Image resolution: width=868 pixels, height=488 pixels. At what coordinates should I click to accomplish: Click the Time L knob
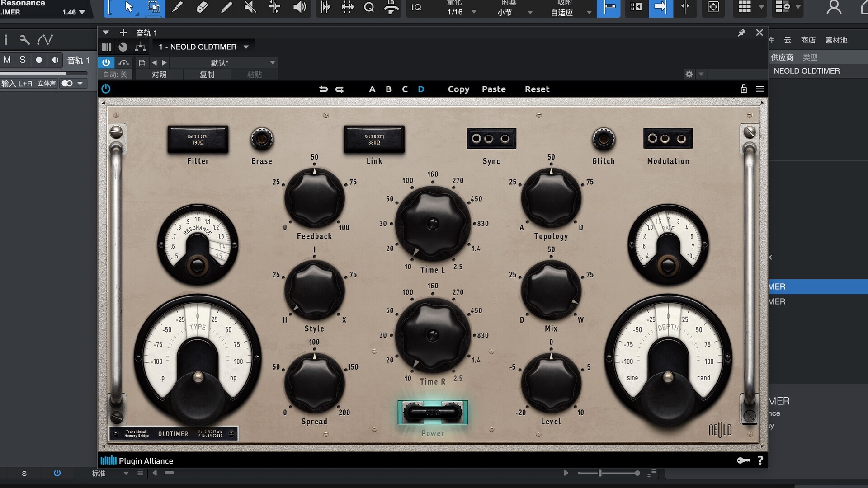click(x=433, y=223)
